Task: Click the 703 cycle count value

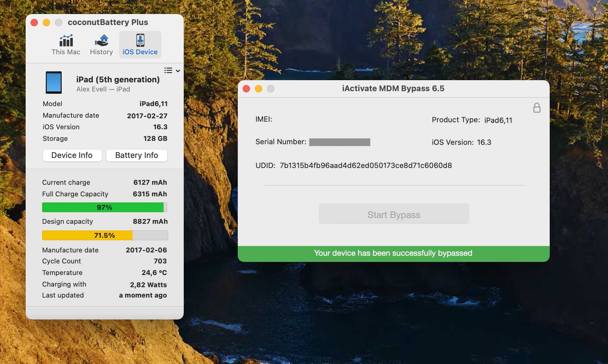Action: [x=160, y=261]
